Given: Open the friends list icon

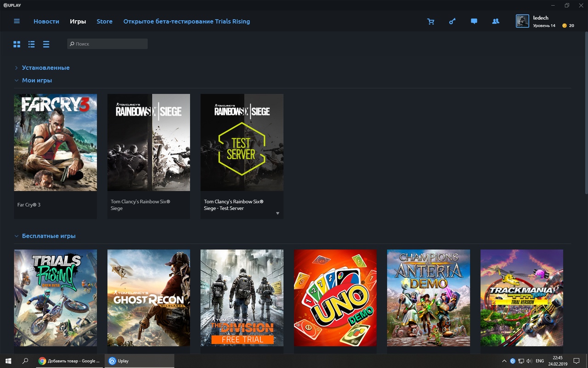Looking at the screenshot, I should (x=495, y=21).
